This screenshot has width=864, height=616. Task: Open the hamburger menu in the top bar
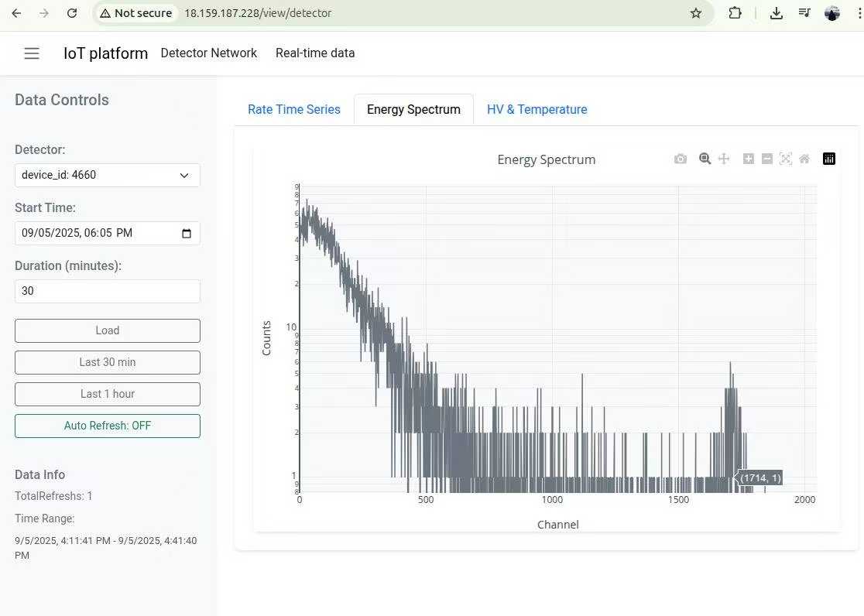coord(32,53)
